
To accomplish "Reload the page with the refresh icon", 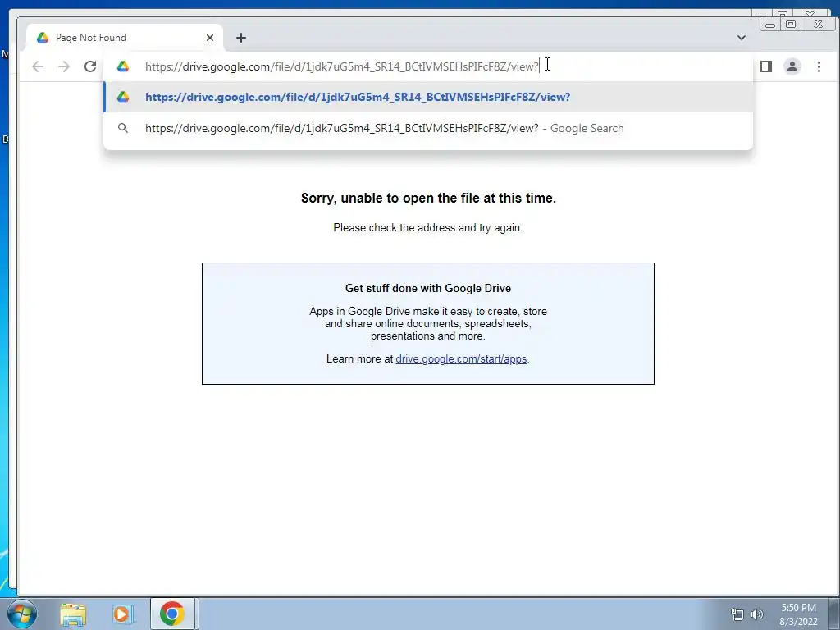I will [x=90, y=66].
